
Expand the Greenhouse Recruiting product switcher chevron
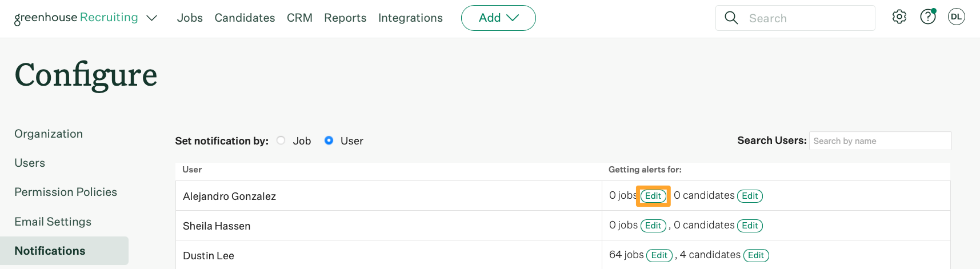coord(152,18)
